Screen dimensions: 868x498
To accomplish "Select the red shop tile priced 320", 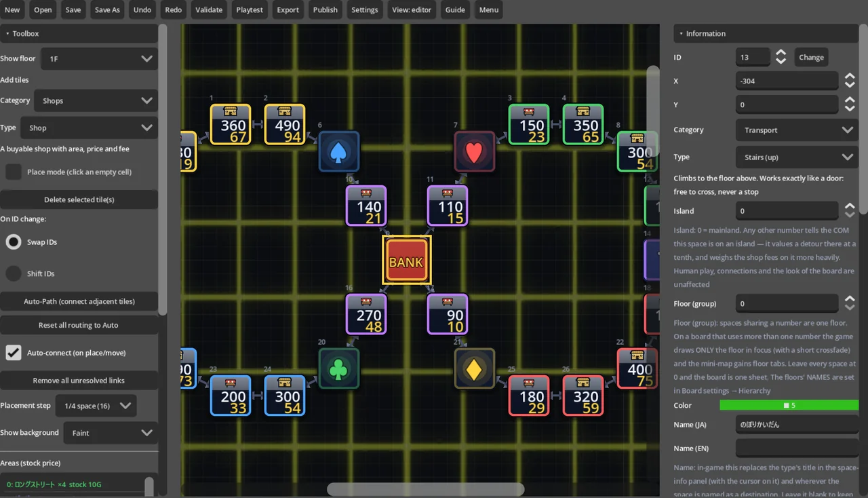I will point(583,396).
